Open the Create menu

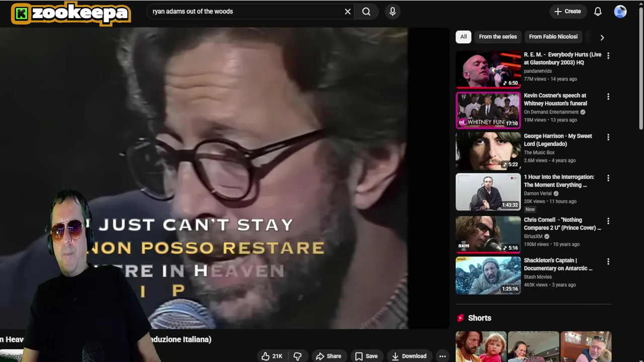coord(568,12)
